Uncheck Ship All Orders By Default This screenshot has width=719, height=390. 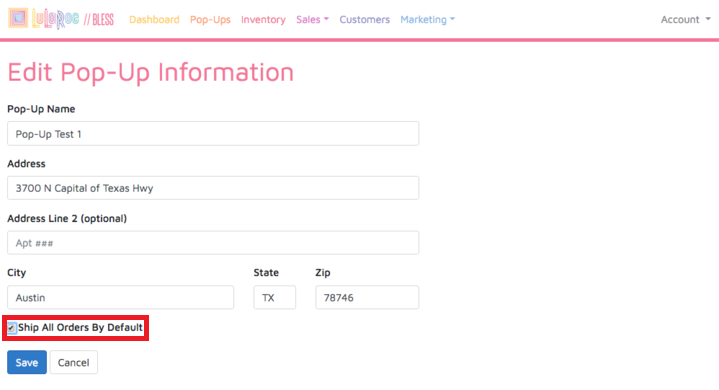point(11,328)
